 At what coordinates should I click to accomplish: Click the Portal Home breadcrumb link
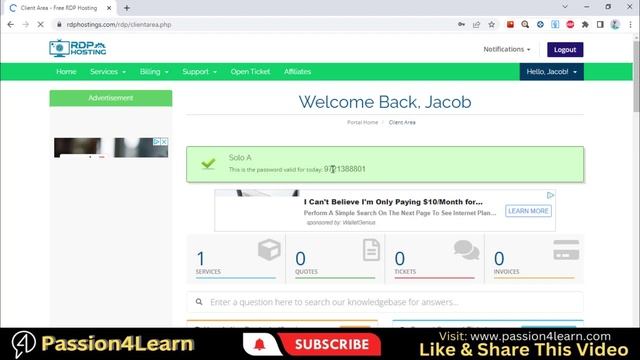(x=362, y=122)
